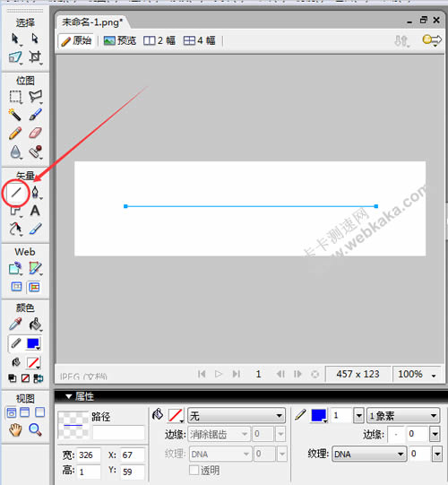
Task: Click the 宽 width input field
Action: [x=89, y=455]
